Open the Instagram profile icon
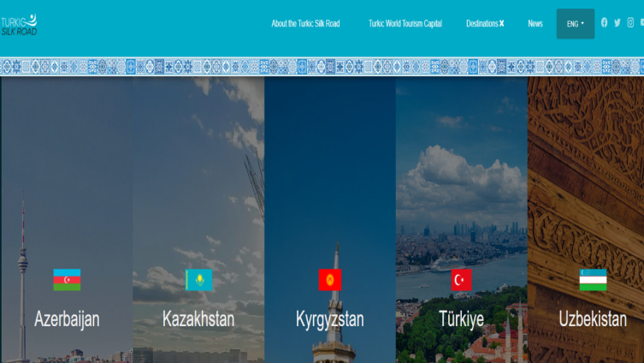Image resolution: width=644 pixels, height=363 pixels. (x=630, y=23)
